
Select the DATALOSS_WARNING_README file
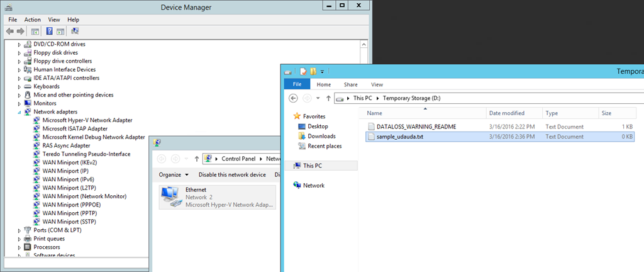coord(416,127)
